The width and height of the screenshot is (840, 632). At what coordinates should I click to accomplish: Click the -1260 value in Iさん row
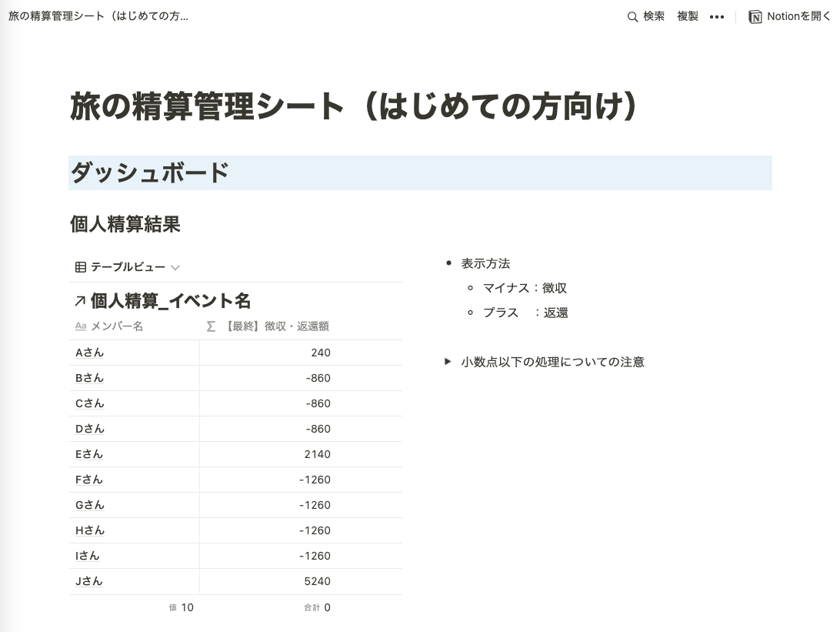click(315, 556)
